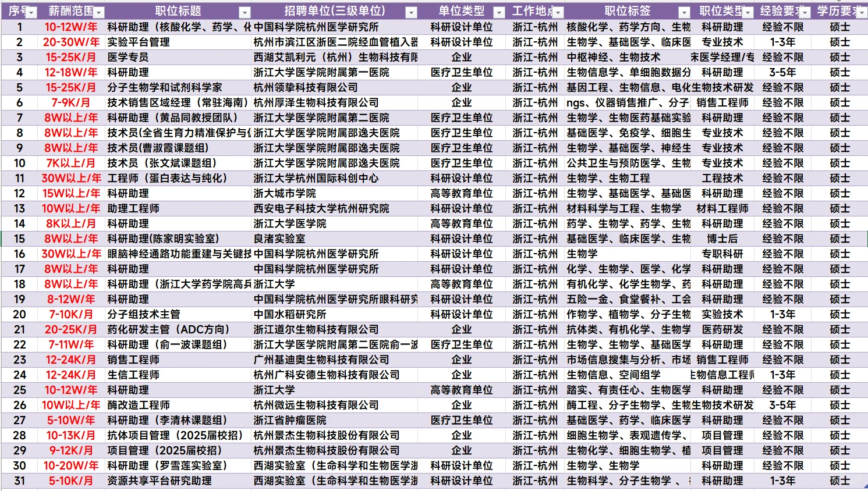Viewport: 868px width, 491px height.
Task: Open the 职位类型 column filter dropdown
Action: click(748, 12)
